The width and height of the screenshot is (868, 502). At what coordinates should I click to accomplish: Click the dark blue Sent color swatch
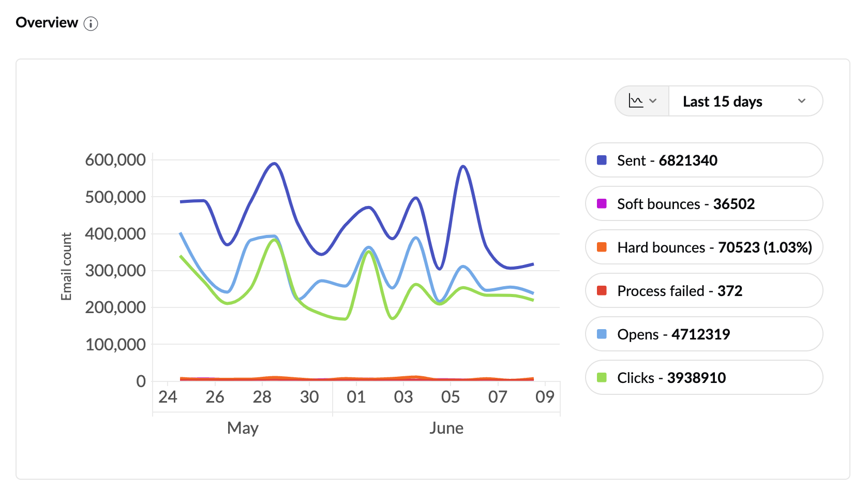click(x=602, y=160)
